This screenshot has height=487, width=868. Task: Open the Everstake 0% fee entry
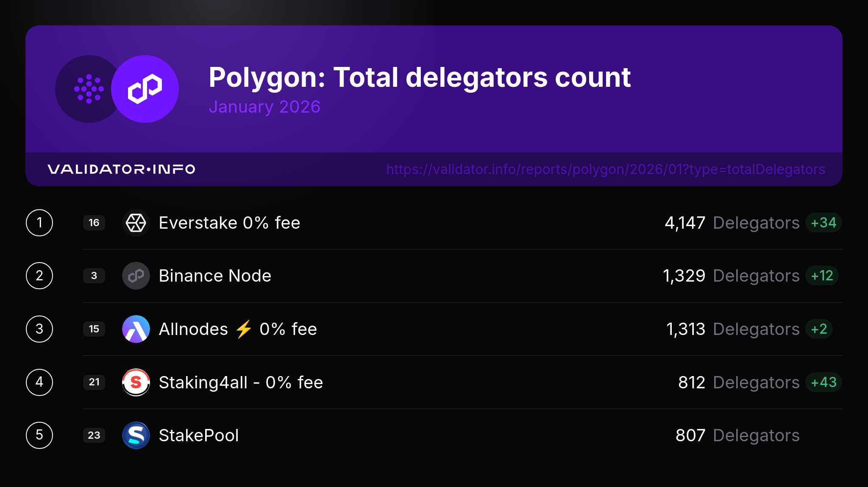tap(229, 223)
